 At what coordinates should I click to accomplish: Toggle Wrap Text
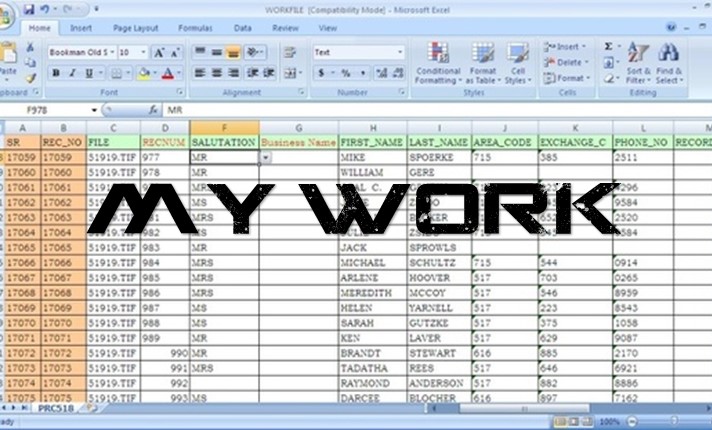[289, 52]
